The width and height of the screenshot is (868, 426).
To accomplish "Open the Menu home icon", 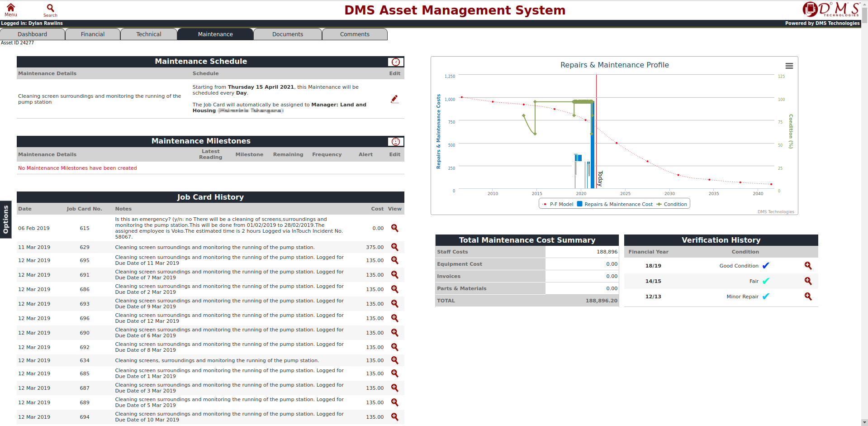I will click(11, 10).
